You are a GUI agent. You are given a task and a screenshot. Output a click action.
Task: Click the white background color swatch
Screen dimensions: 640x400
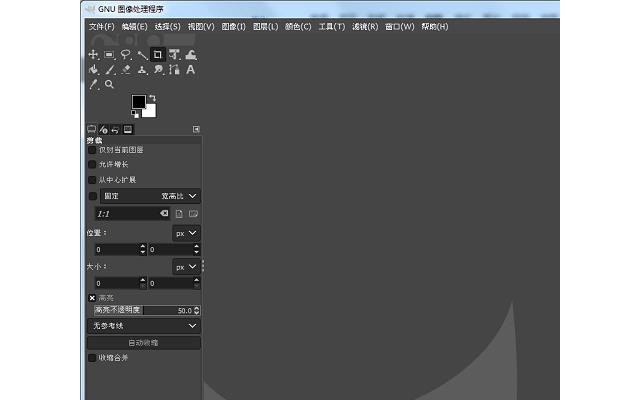pos(150,111)
